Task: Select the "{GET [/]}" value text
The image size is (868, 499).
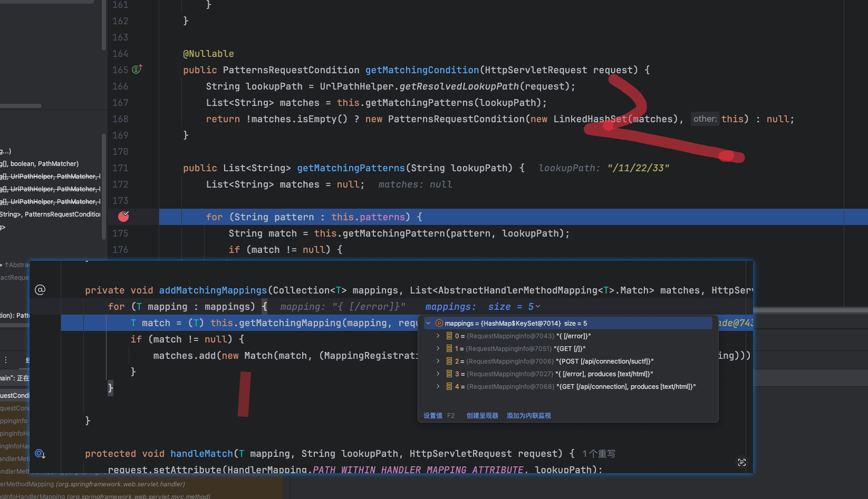Action: click(x=570, y=349)
